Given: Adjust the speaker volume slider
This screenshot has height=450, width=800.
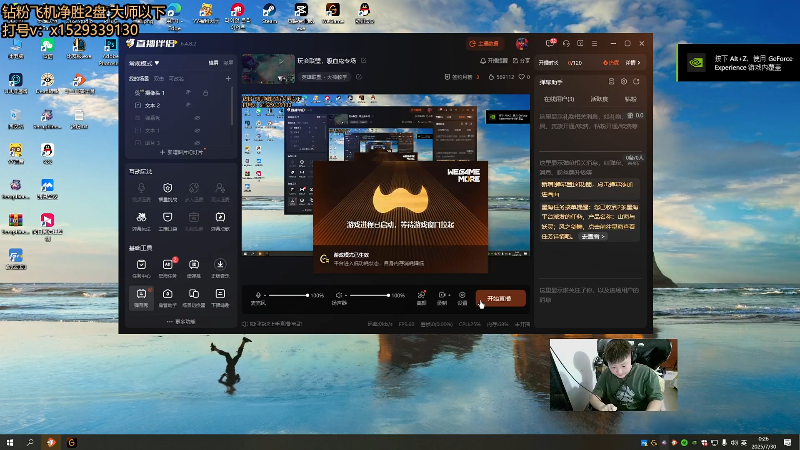Looking at the screenshot, I should [369, 295].
